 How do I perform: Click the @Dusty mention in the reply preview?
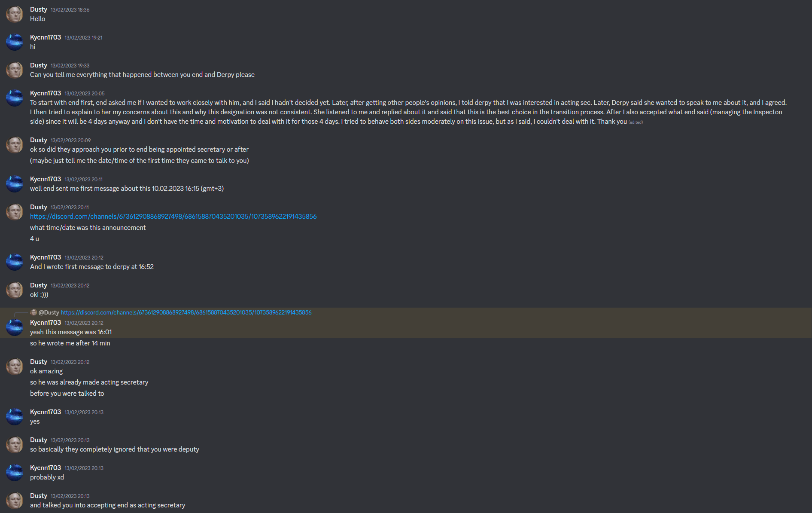point(49,312)
